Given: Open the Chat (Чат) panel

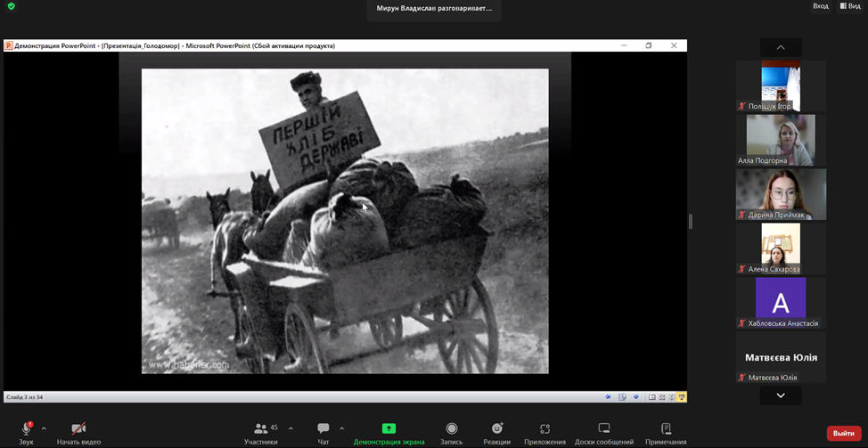Looking at the screenshot, I should [x=323, y=429].
